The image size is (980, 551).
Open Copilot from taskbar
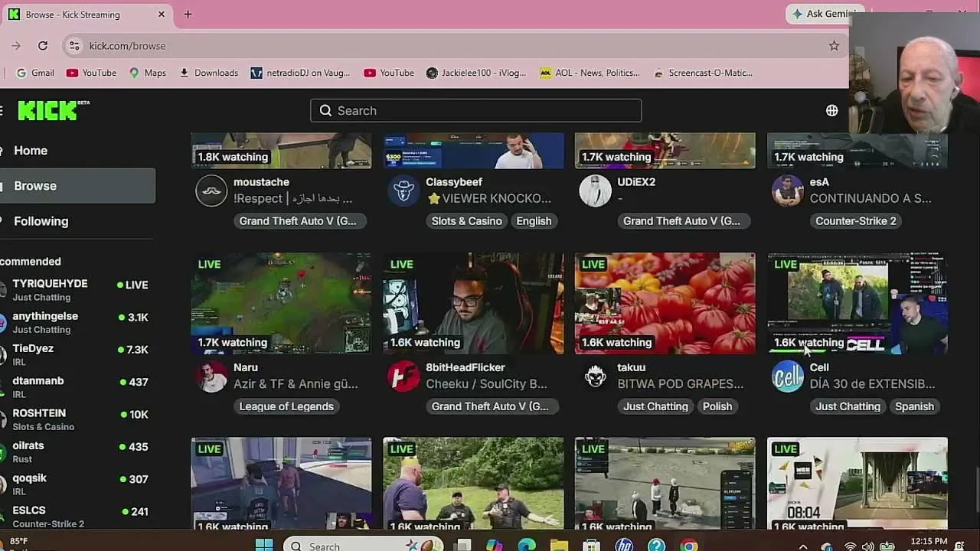click(495, 545)
